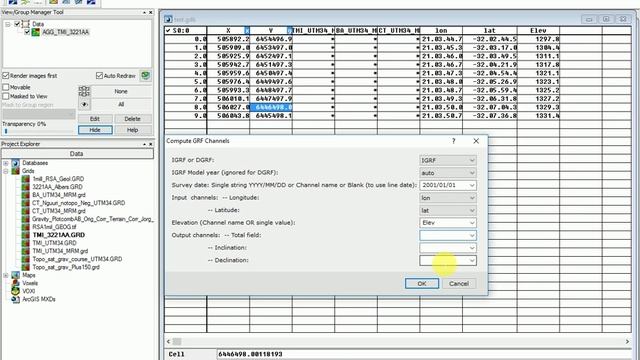Viewport: 640px width, 360px height.
Task: Click the AGG_TMI_3221AA group icon
Action: tap(36, 32)
